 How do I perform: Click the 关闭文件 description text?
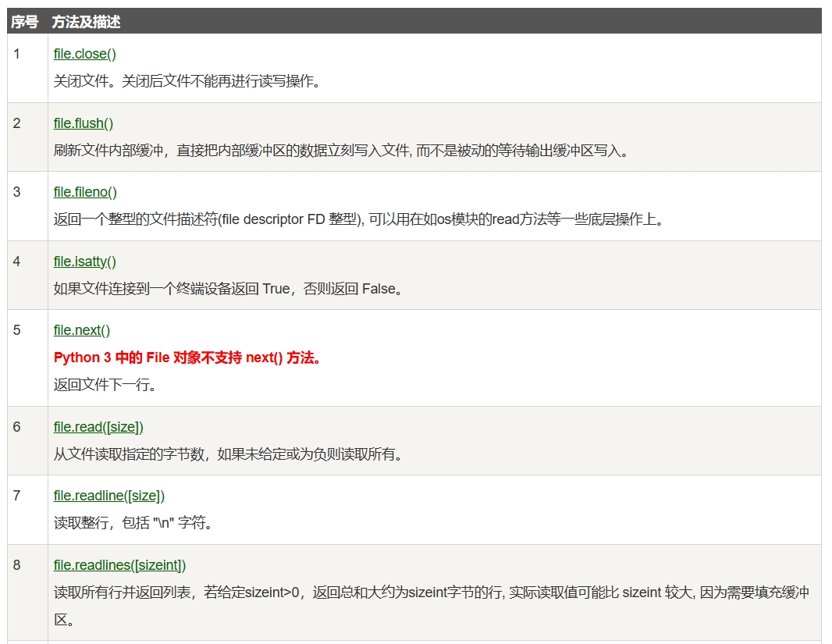187,81
